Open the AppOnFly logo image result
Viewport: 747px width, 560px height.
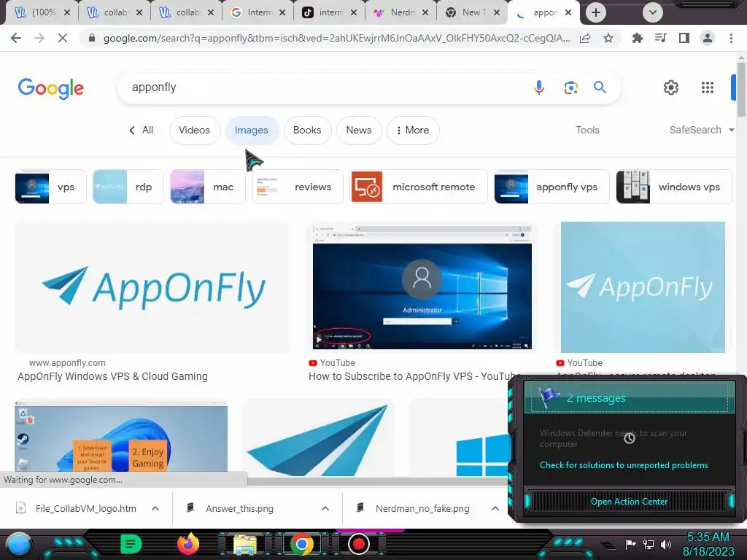(x=153, y=287)
